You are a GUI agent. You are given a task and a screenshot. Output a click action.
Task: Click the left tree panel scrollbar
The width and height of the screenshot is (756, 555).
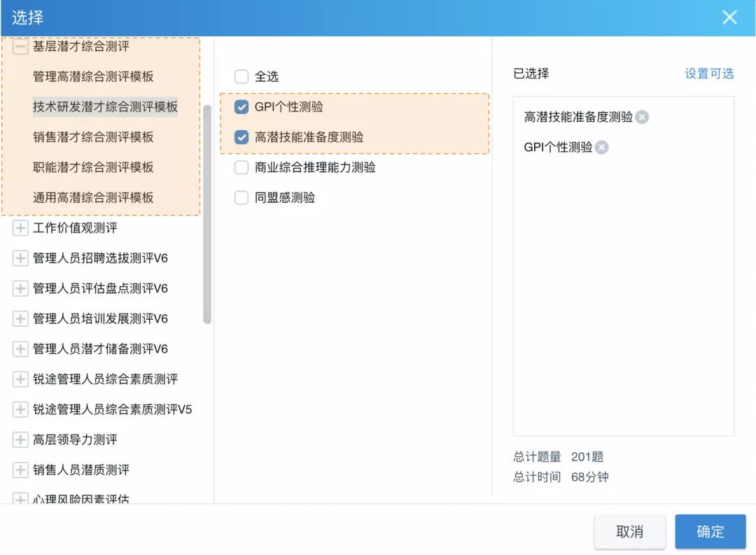[206, 213]
